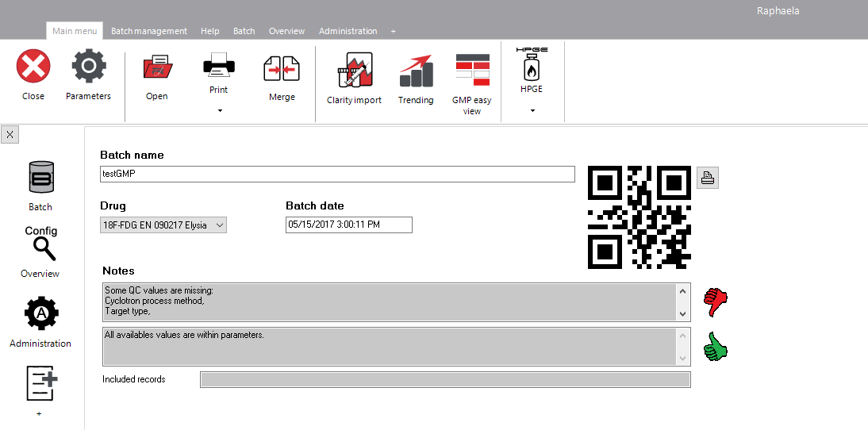Click down arrow of second notes box
The image size is (868, 430).
tap(683, 359)
